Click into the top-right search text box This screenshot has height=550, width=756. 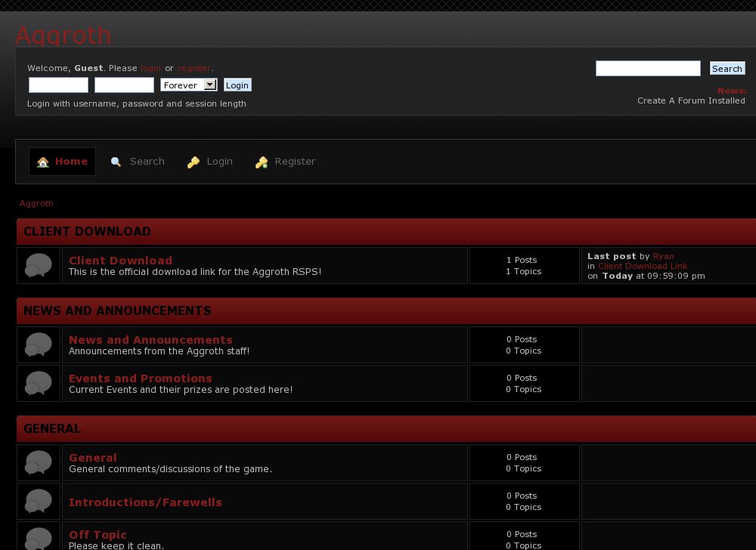point(648,69)
